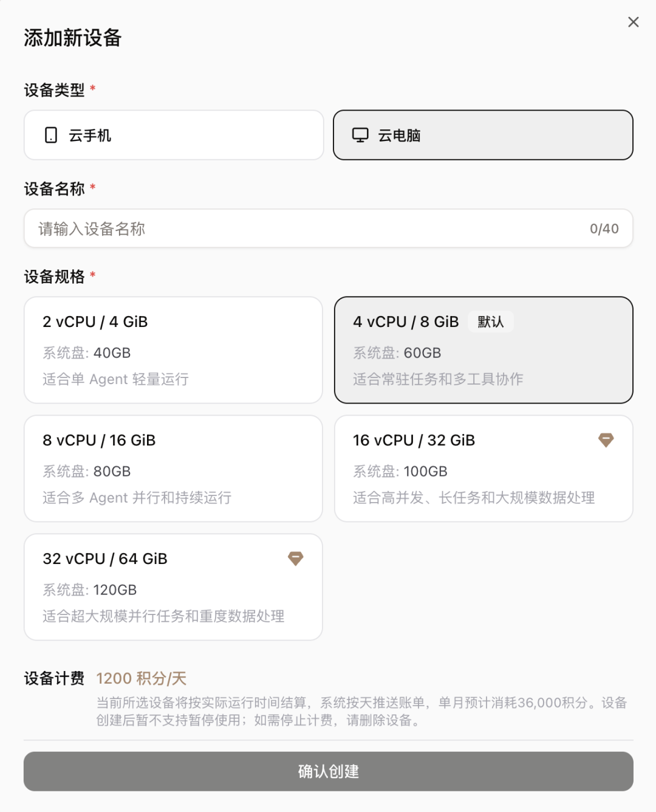Click diamond icon on 16 vCPU card
This screenshot has width=656, height=812.
point(606,440)
